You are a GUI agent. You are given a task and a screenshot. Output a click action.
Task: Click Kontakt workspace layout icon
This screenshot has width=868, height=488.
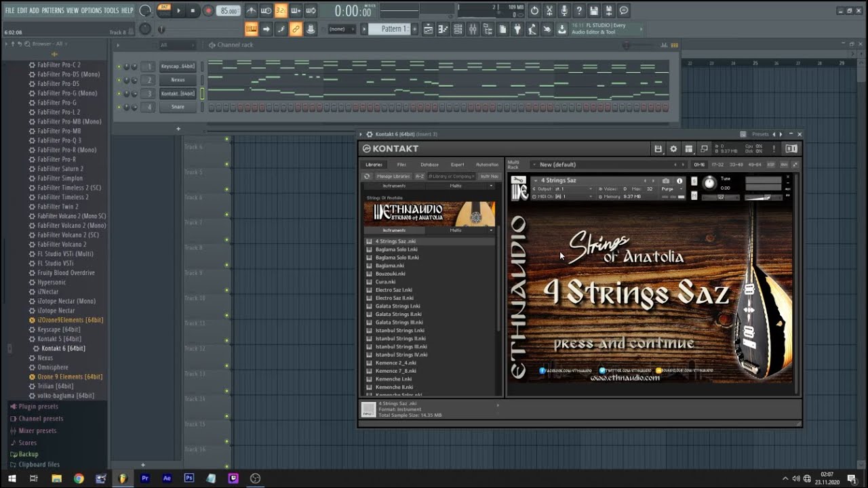point(689,149)
